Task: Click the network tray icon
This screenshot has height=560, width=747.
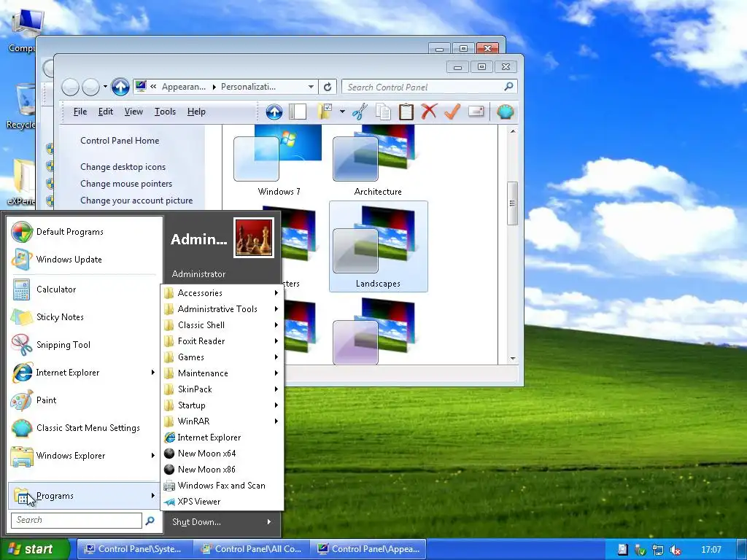Action: (x=658, y=550)
